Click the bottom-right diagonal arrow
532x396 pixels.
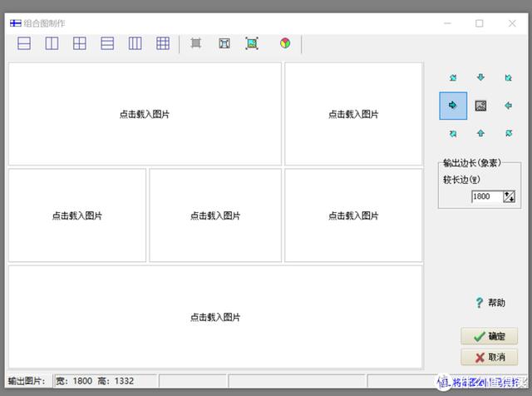tap(509, 133)
